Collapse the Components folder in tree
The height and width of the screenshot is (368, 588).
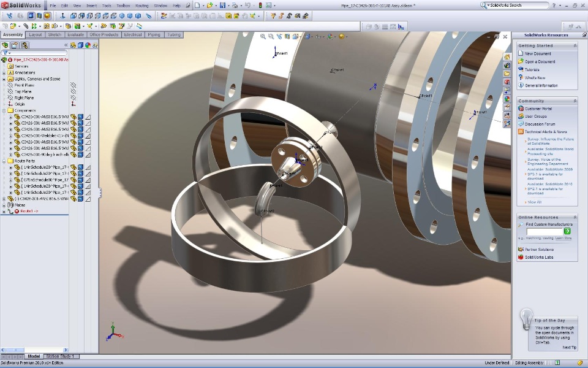[4, 110]
